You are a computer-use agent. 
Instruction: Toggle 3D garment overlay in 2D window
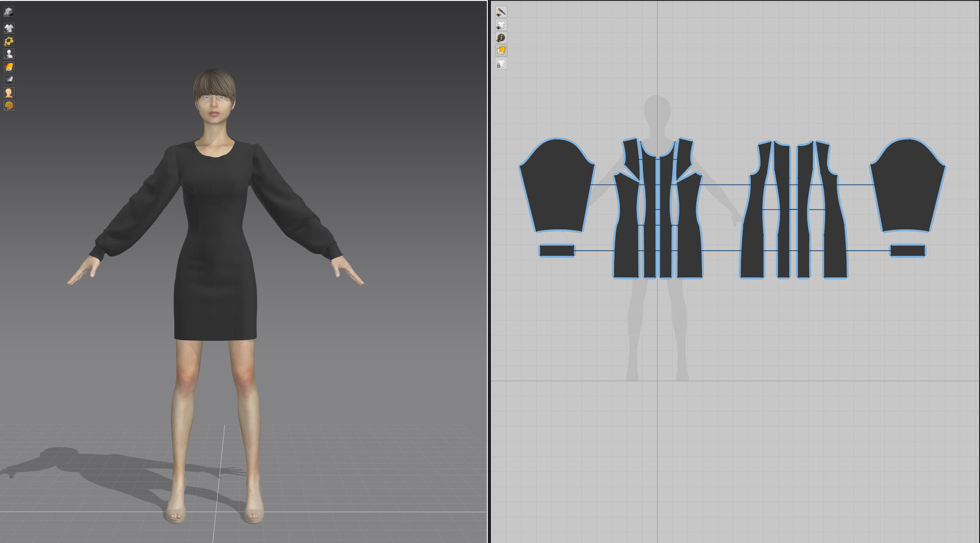tap(501, 24)
